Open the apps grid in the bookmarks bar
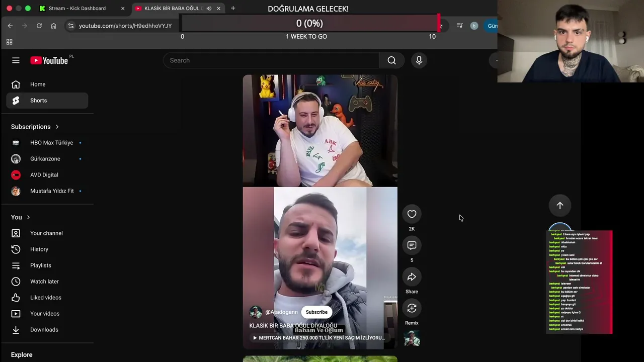 pos(9,42)
